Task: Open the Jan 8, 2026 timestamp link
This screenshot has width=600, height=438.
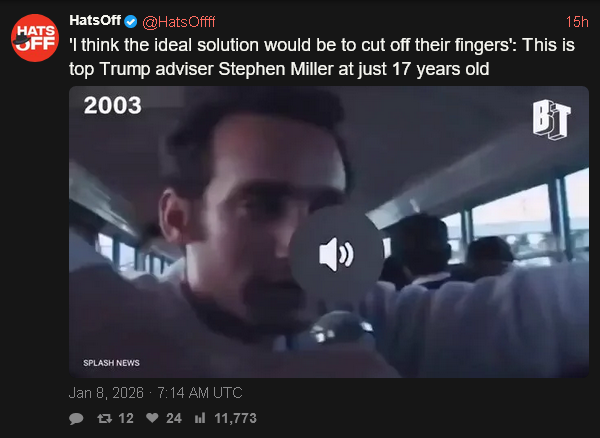Action: [155, 393]
